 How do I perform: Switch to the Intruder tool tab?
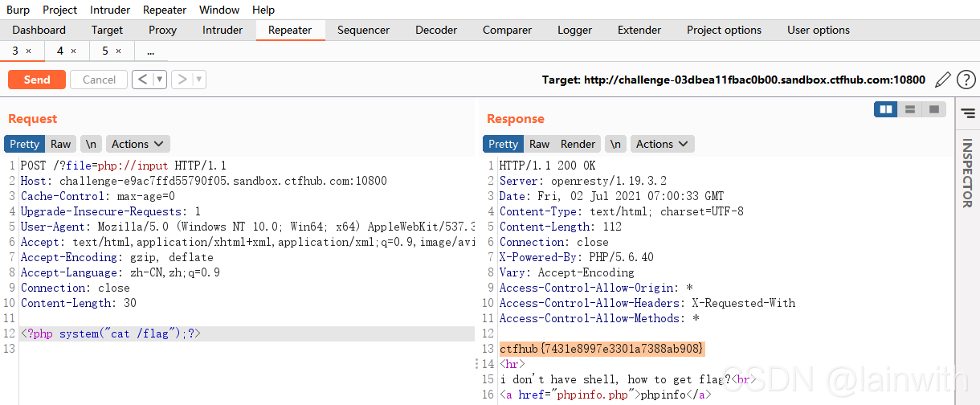[x=223, y=30]
